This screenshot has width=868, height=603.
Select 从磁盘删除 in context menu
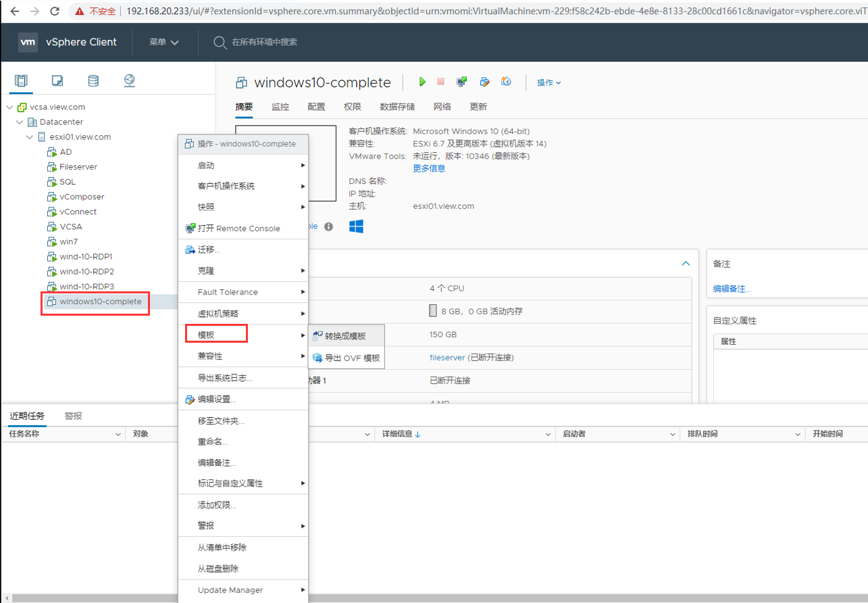pos(243,569)
